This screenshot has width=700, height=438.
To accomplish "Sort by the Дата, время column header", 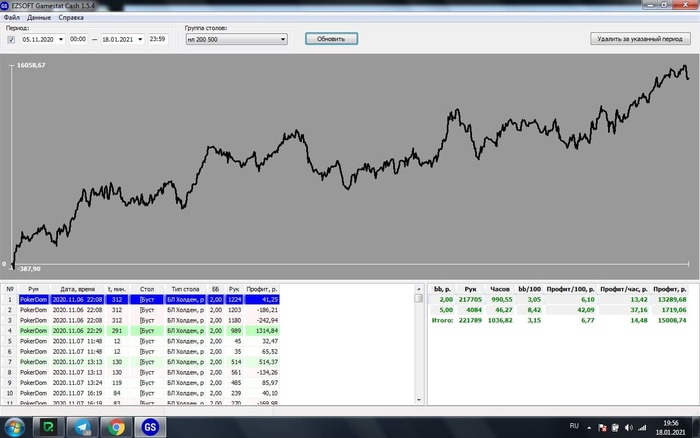I will point(77,289).
